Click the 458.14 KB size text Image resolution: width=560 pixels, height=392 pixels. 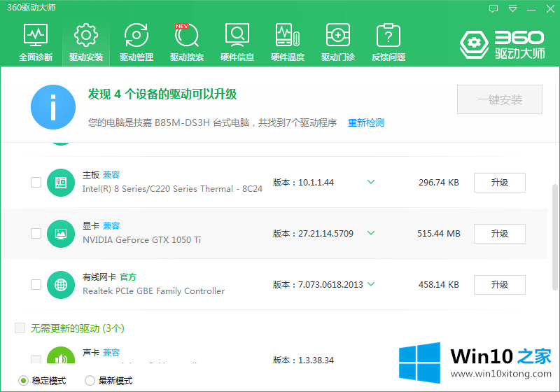pyautogui.click(x=439, y=284)
